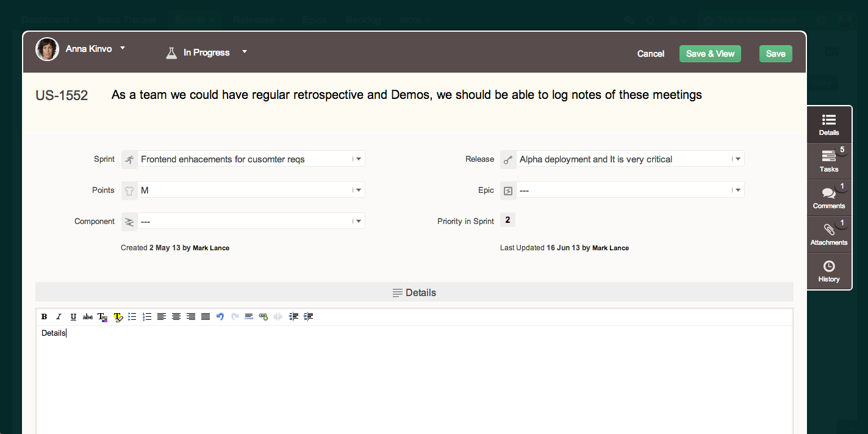Toggle bold formatting in the editor
Screen dimensions: 868x434
tap(44, 317)
